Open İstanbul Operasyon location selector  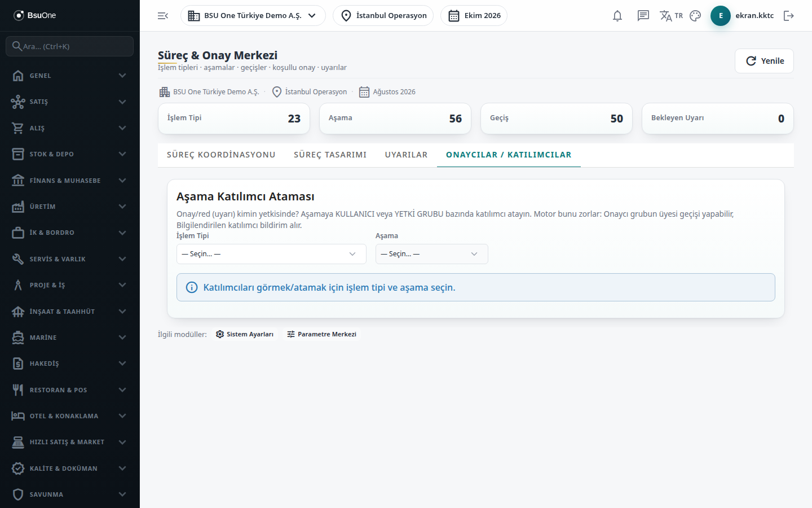coord(383,16)
